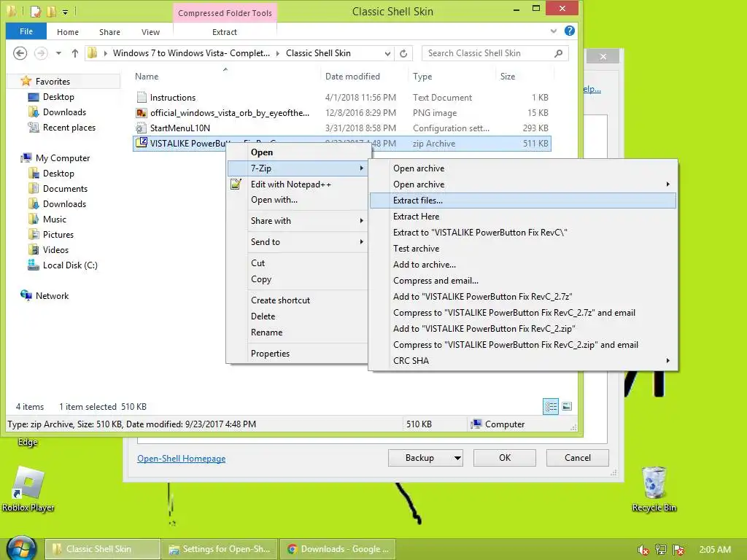Open Backup button dropdown arrow

457,458
